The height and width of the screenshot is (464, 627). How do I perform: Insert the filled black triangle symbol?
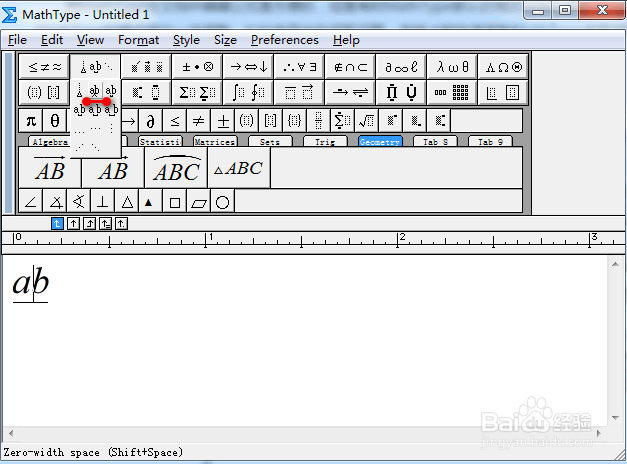(x=149, y=201)
